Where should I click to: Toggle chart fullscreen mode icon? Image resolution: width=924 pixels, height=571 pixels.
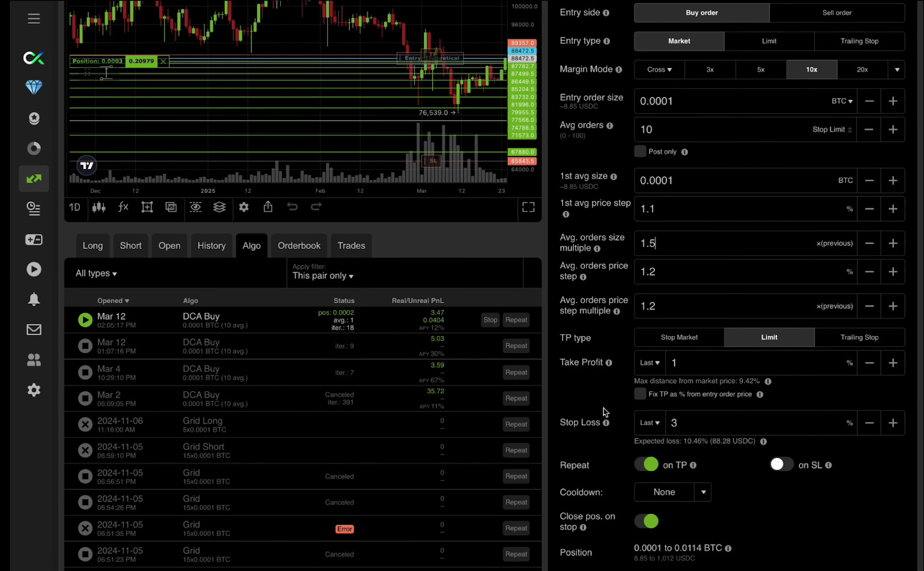click(x=528, y=207)
